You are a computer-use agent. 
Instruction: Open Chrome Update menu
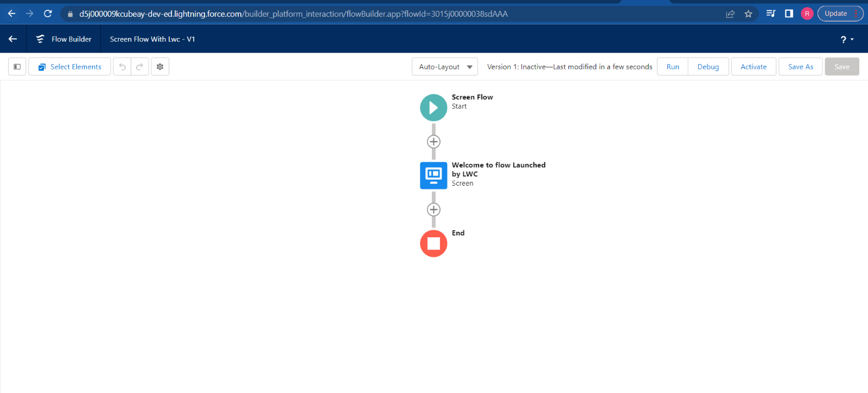click(840, 14)
